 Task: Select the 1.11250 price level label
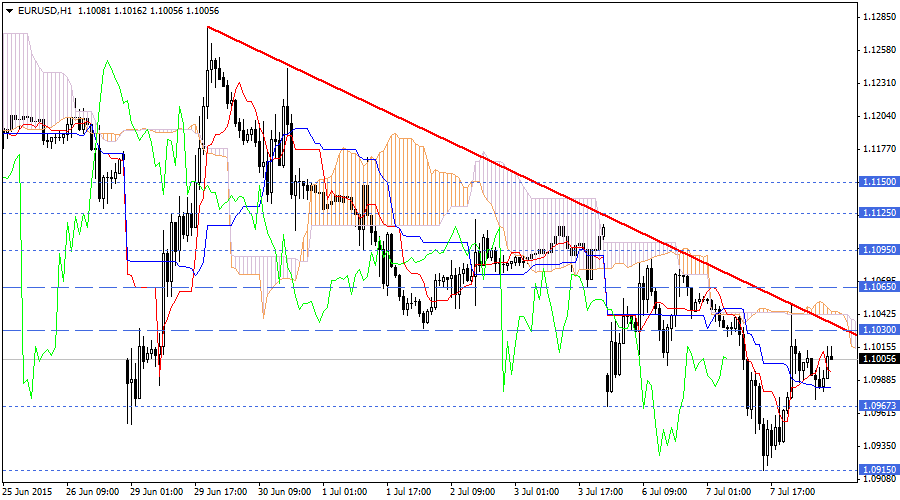coord(879,213)
